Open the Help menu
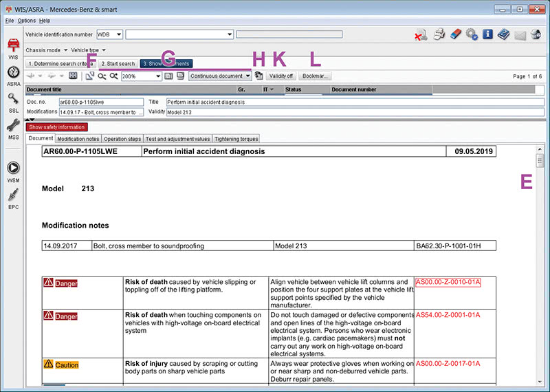 (45, 21)
